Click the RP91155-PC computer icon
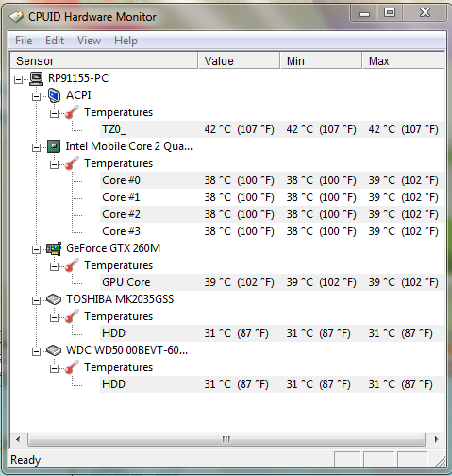The height and width of the screenshot is (476, 452). [36, 78]
